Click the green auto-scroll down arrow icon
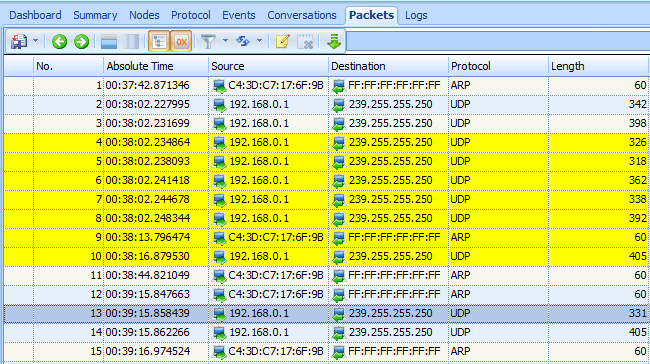Viewport: 650px width, 364px height. click(x=334, y=41)
